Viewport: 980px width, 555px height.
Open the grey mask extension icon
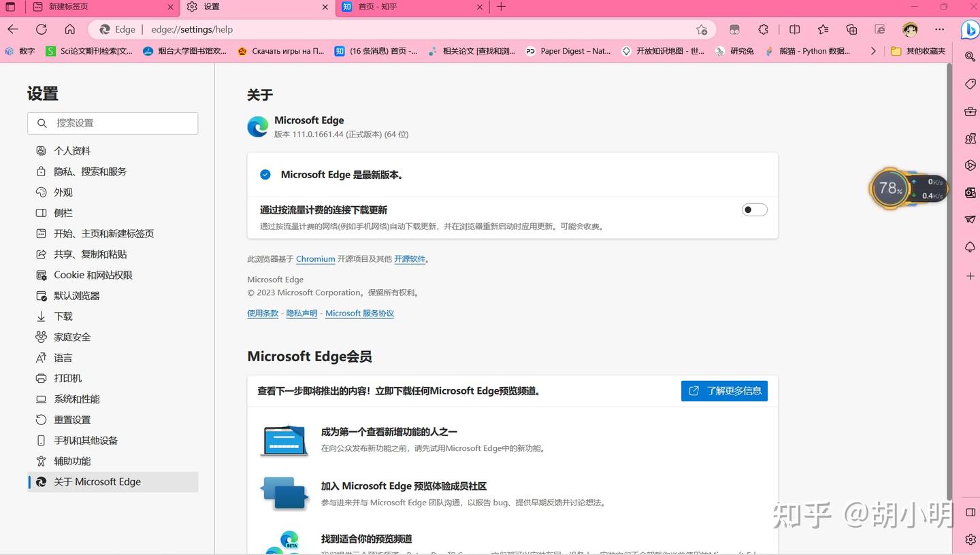pyautogui.click(x=734, y=29)
